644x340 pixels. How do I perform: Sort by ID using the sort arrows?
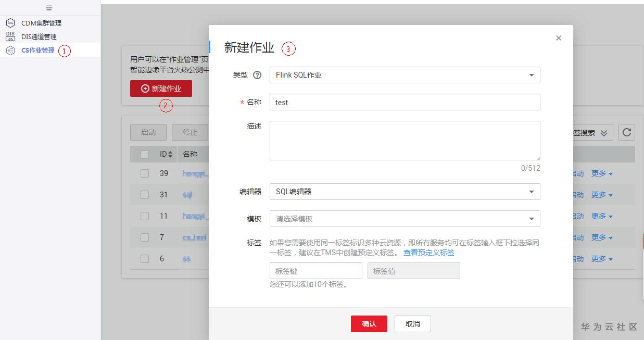click(170, 155)
